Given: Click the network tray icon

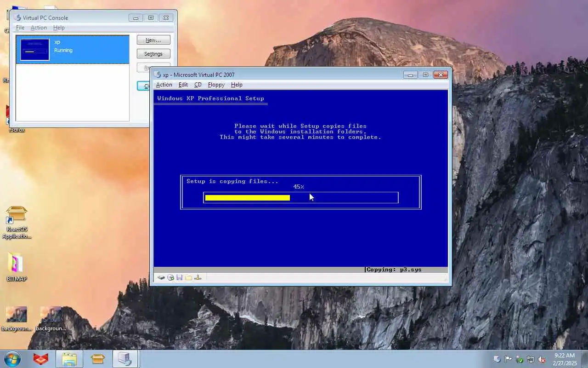Looking at the screenshot, I should point(531,359).
